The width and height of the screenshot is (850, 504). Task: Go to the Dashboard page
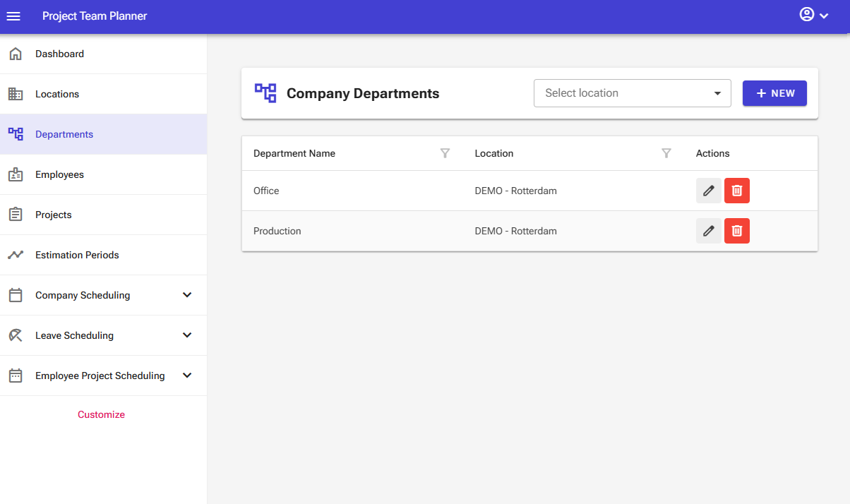pyautogui.click(x=103, y=54)
